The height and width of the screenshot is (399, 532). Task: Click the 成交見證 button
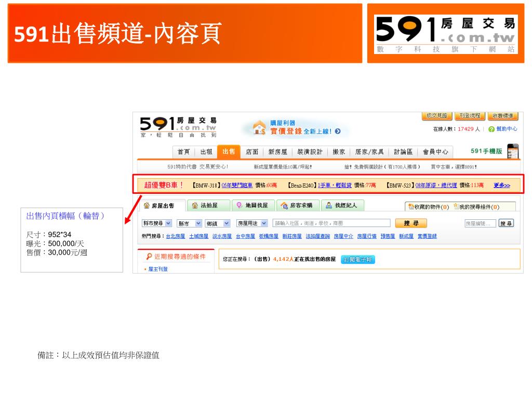(x=436, y=116)
